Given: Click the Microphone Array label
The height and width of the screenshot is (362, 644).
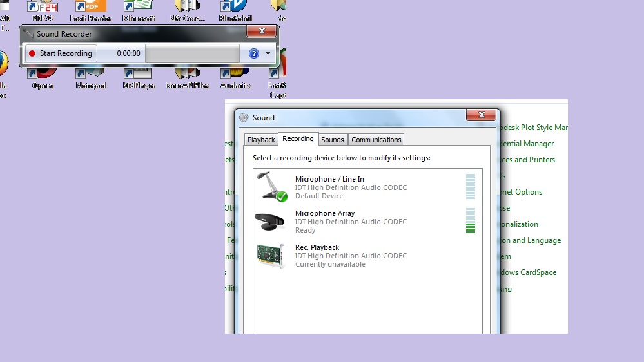Looking at the screenshot, I should pos(325,213).
